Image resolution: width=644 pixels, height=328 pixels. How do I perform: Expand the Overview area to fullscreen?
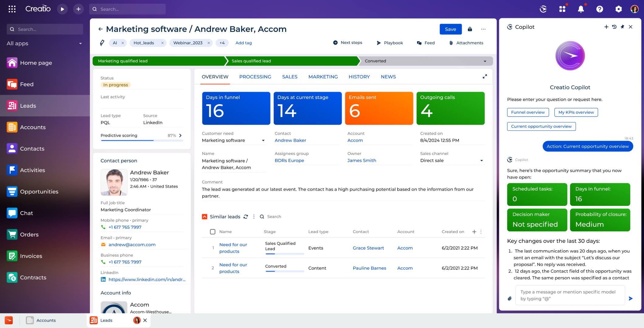click(x=485, y=76)
